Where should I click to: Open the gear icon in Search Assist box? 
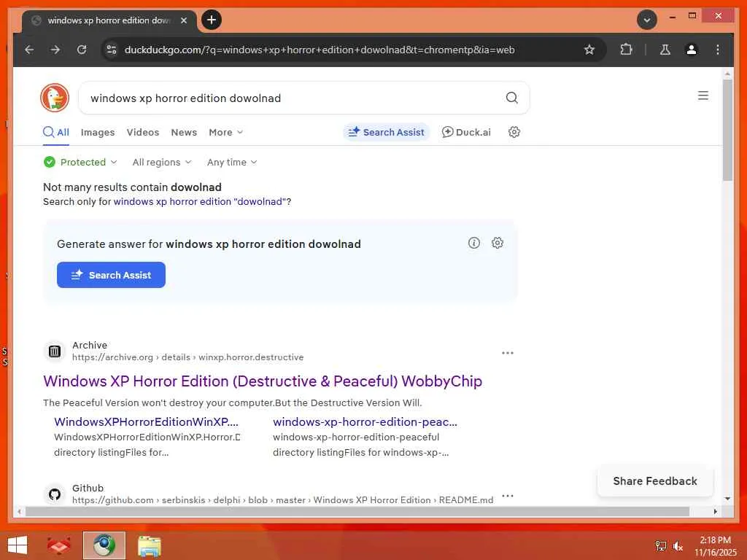498,243
